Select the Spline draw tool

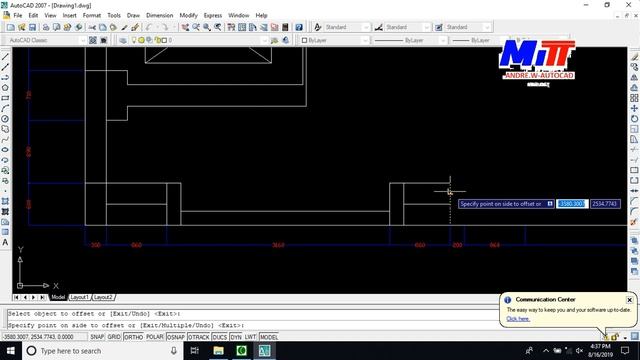5,140
